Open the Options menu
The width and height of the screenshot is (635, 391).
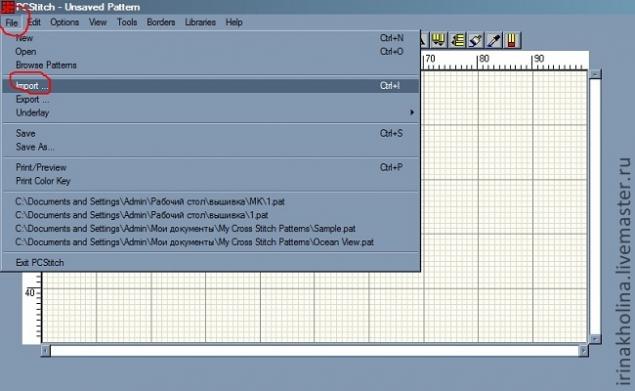click(x=64, y=22)
